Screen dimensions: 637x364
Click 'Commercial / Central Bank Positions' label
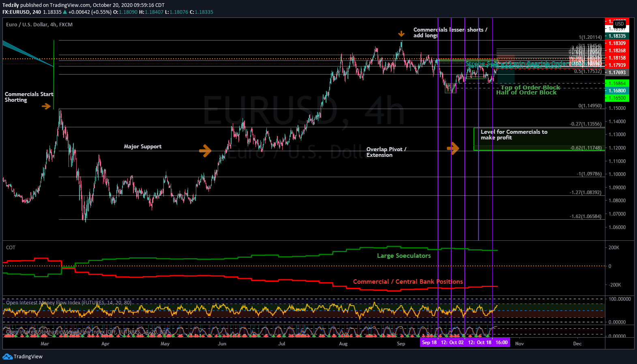tap(408, 281)
